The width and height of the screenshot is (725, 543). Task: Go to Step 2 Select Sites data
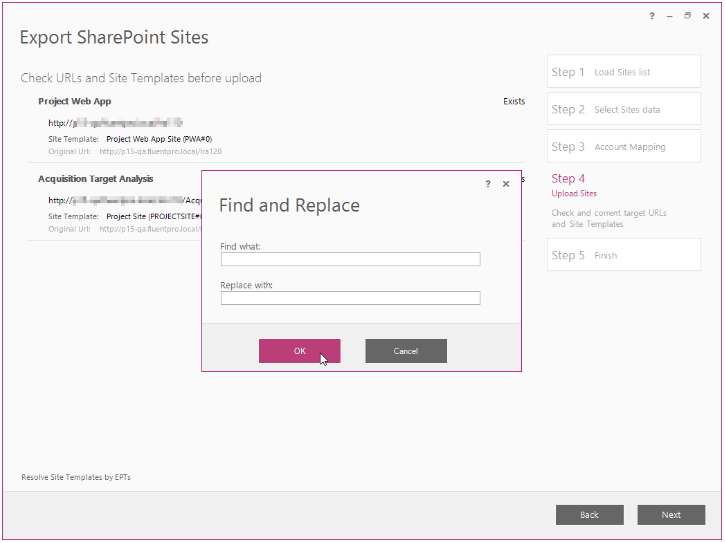point(624,109)
